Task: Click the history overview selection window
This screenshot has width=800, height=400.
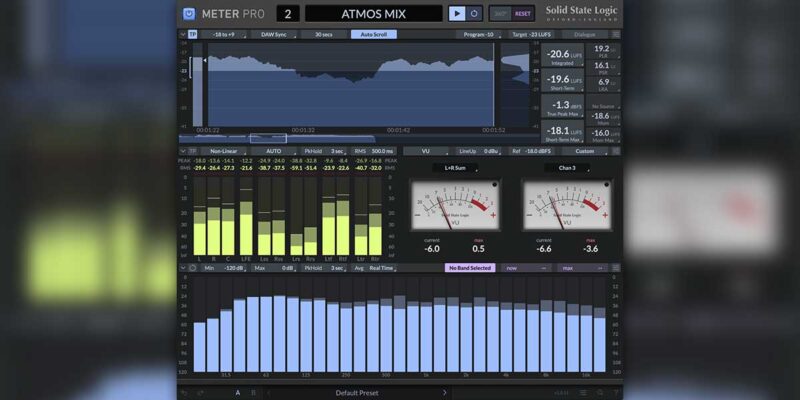Action: pyautogui.click(x=268, y=138)
